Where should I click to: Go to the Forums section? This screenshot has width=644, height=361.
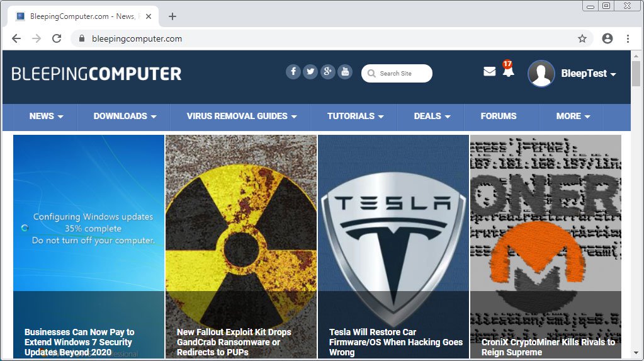[498, 116]
